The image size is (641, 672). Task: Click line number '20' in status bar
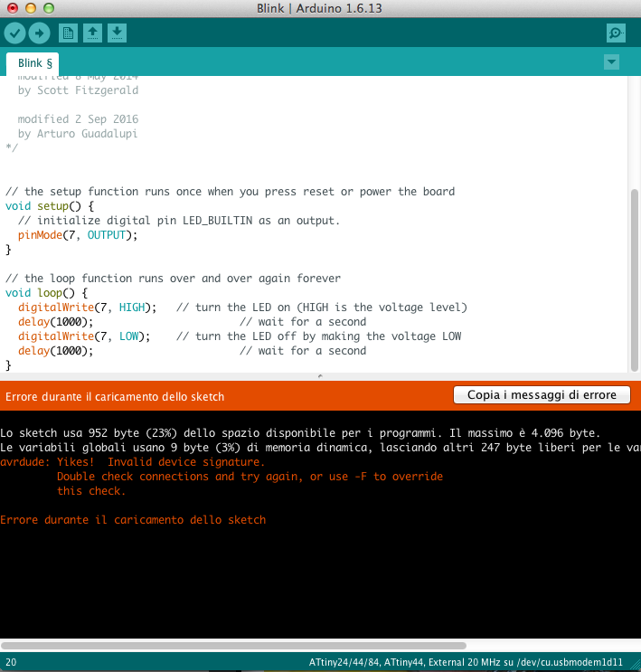(x=11, y=662)
